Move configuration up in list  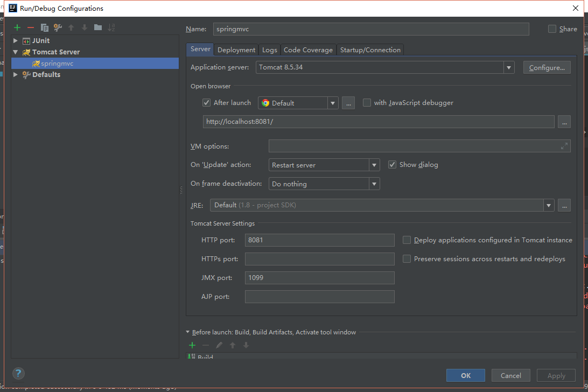[x=71, y=27]
